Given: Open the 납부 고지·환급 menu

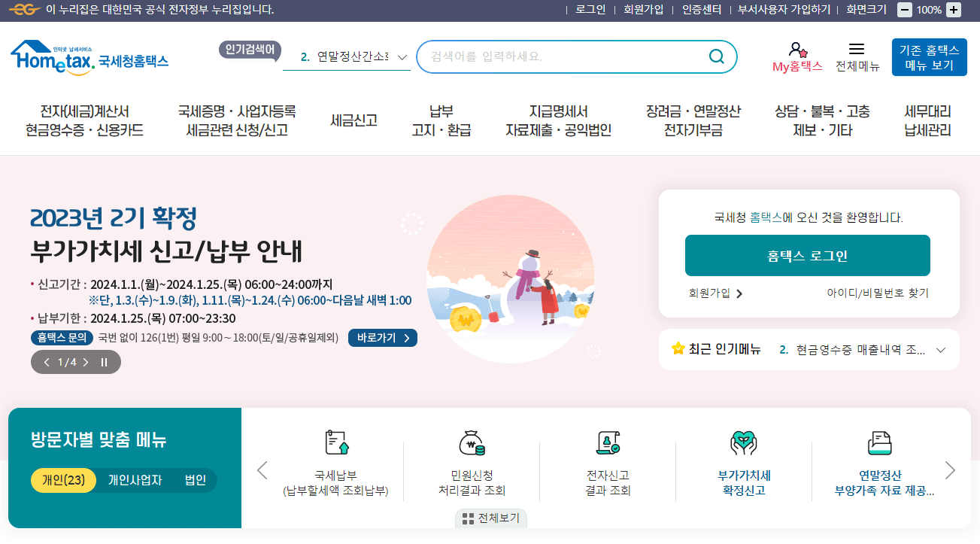Looking at the screenshot, I should 441,120.
